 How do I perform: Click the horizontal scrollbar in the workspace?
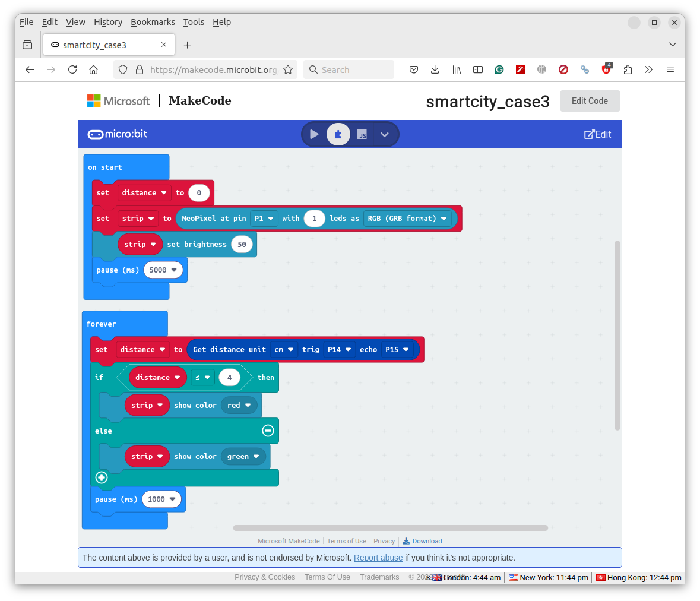tap(390, 528)
